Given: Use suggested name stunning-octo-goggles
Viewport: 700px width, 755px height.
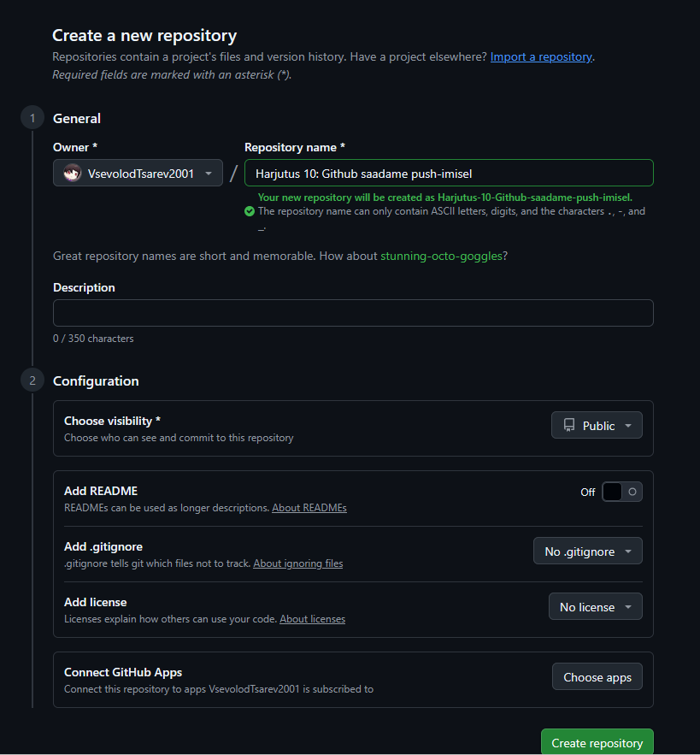Looking at the screenshot, I should pos(441,256).
